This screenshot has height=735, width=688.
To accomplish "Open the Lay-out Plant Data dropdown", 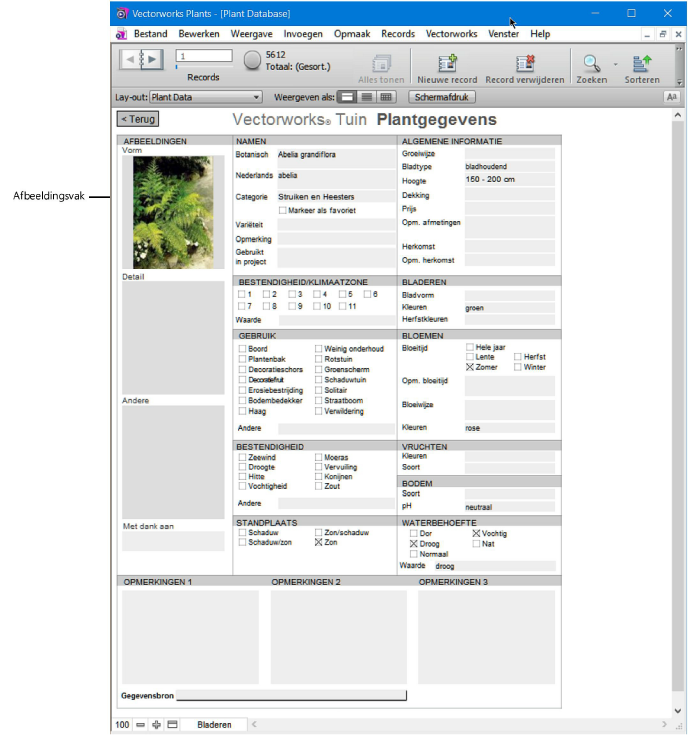I will (205, 97).
